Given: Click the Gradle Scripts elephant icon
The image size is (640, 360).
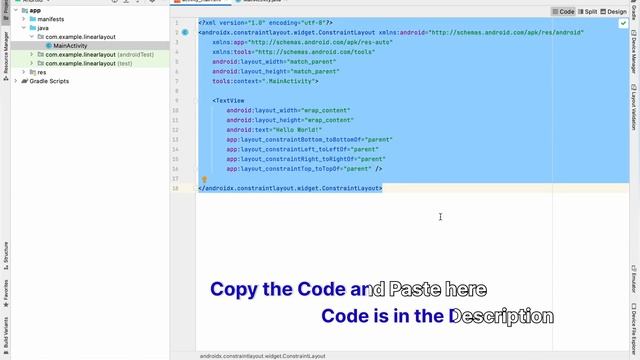Looking at the screenshot, I should coord(24,81).
